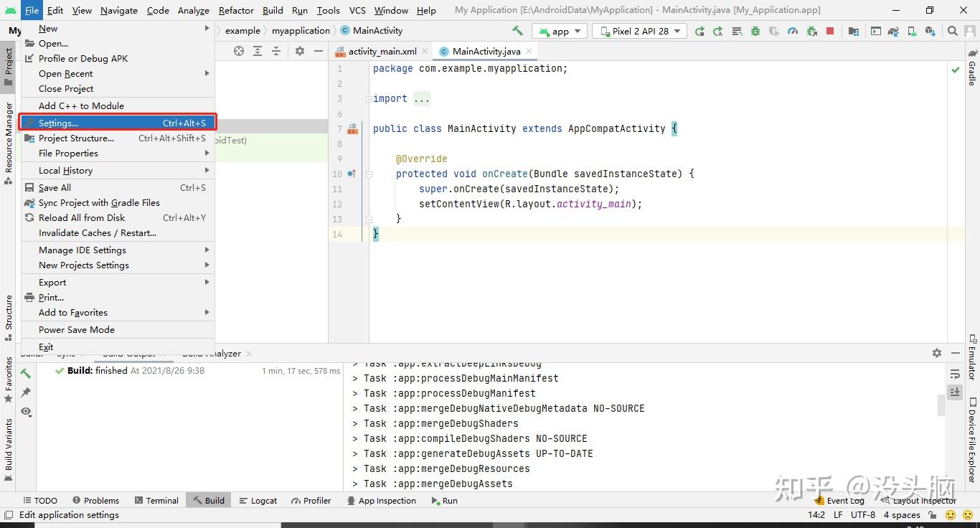Open the Profiler via the gauge icon
This screenshot has height=528, width=980.
tap(793, 31)
